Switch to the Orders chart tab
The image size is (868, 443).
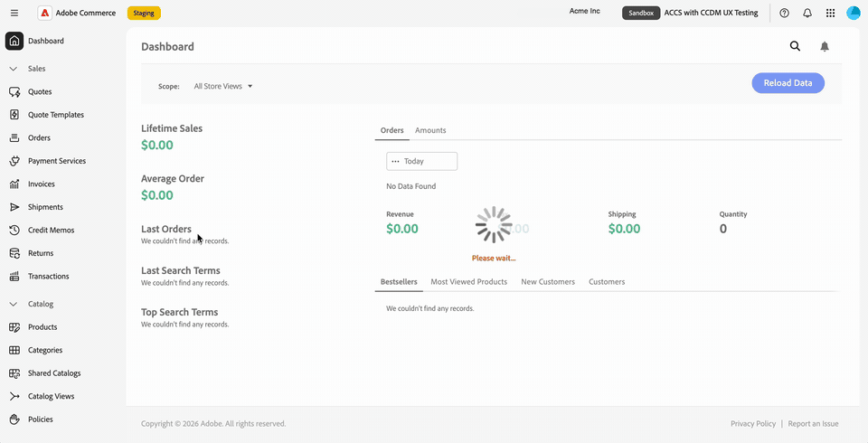(392, 130)
